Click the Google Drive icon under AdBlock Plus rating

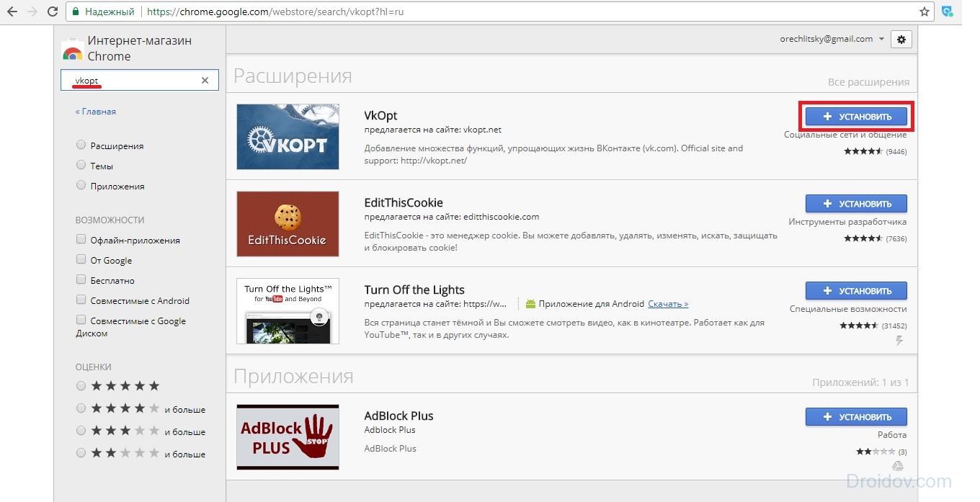click(x=899, y=467)
